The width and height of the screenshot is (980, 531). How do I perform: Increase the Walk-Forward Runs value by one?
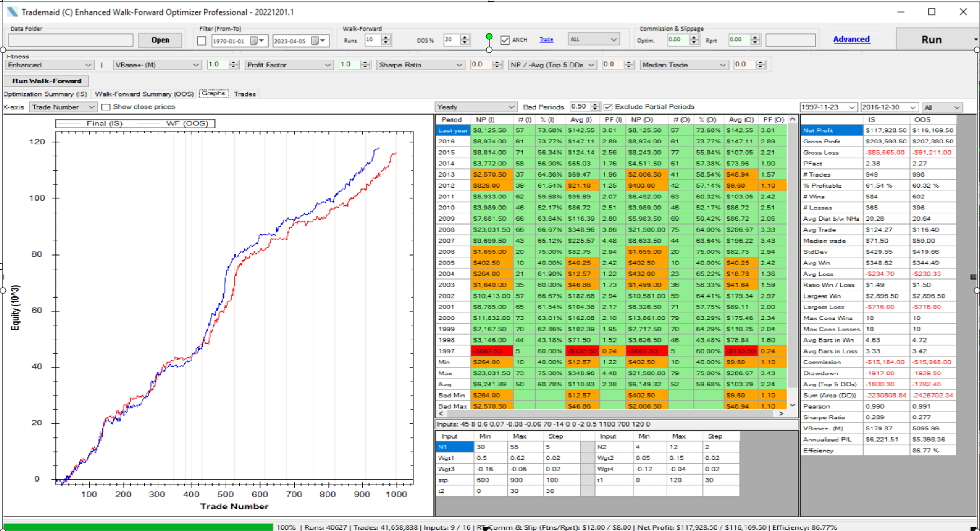[386, 37]
